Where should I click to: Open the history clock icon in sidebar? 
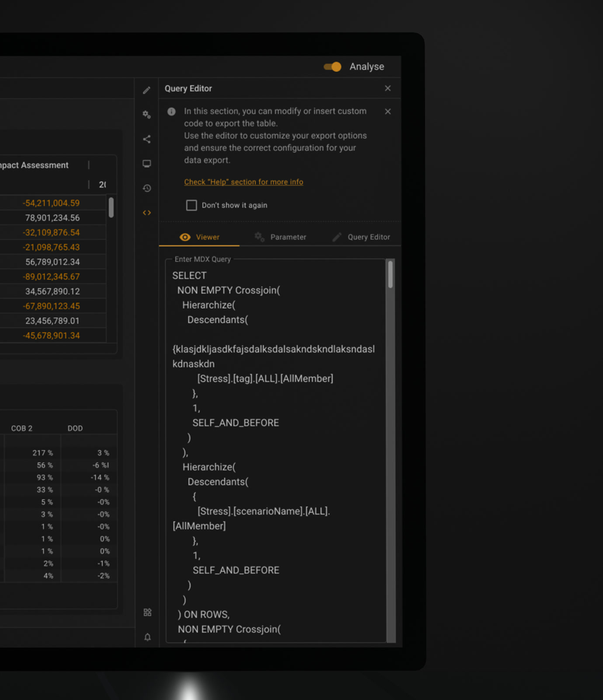coord(146,188)
